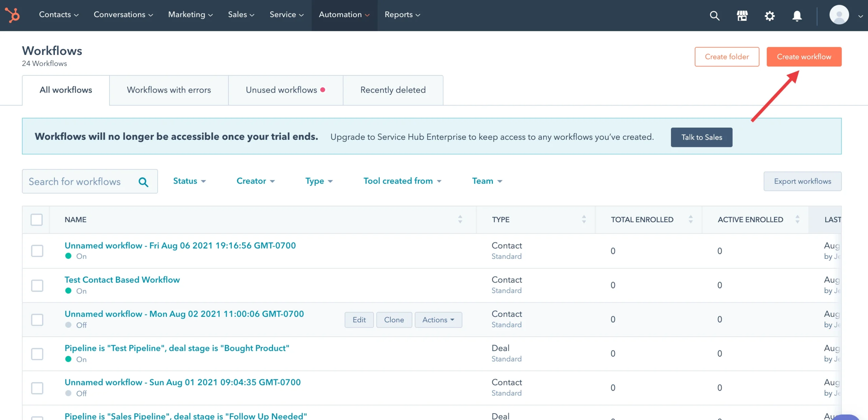This screenshot has width=868, height=420.
Task: Select the checkbox for Test Contact Based Workflow
Action: pyautogui.click(x=37, y=285)
